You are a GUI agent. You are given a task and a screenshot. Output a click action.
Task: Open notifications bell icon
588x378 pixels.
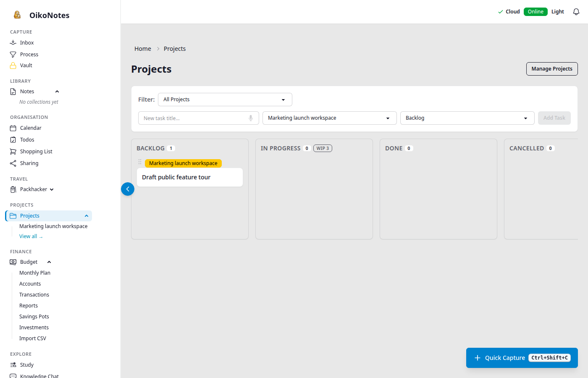click(576, 12)
